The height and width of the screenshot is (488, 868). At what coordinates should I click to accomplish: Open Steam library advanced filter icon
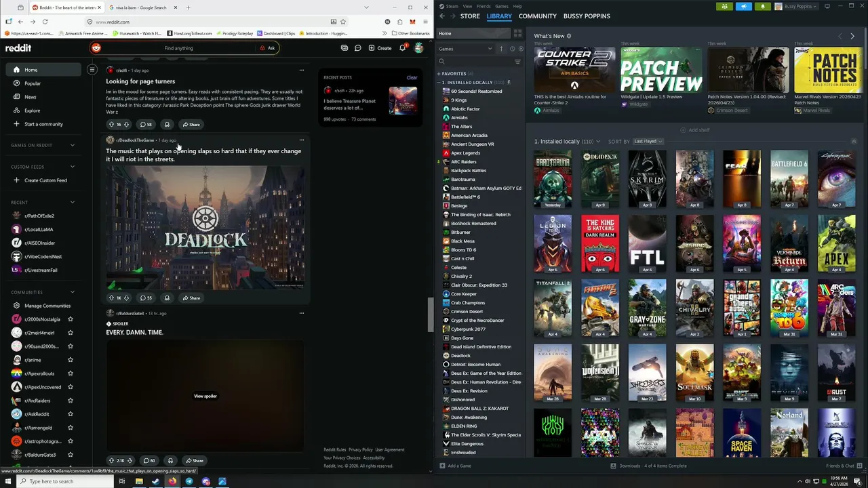coord(517,62)
